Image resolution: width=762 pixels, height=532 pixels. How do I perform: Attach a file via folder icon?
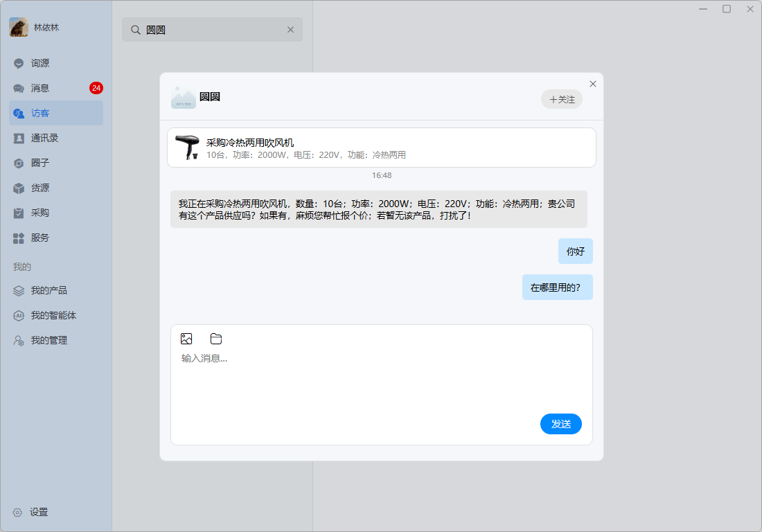pyautogui.click(x=216, y=339)
